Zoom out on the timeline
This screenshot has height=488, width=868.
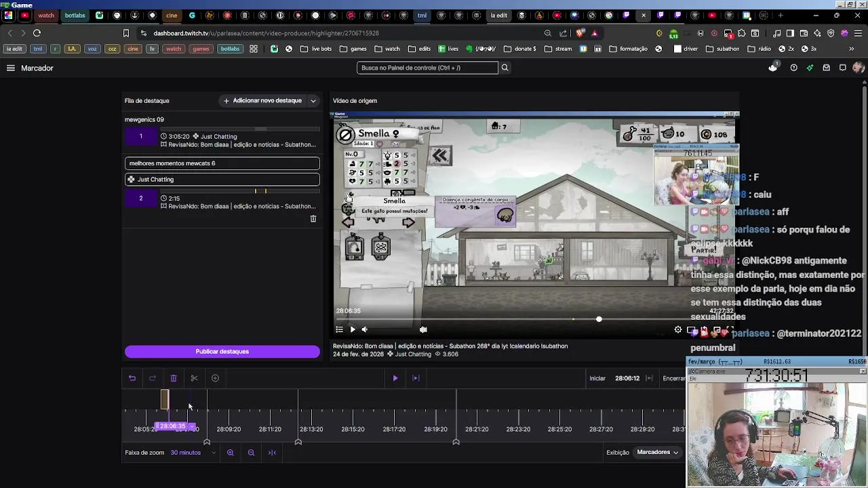(x=251, y=453)
